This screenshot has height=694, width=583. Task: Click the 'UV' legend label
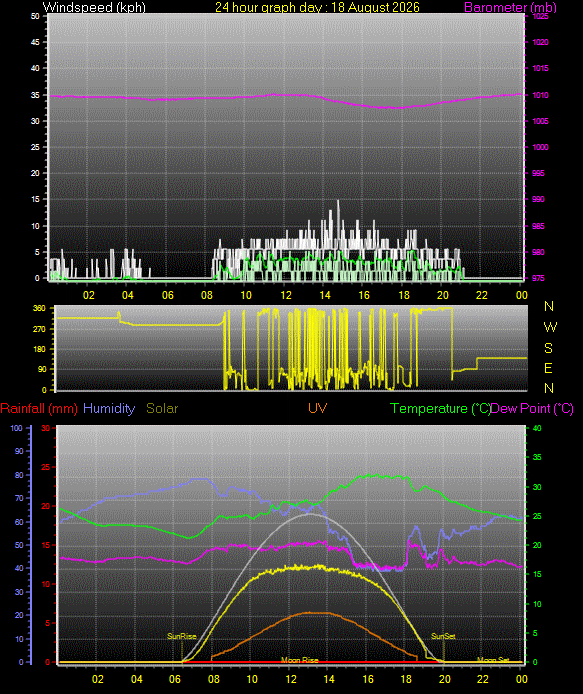pyautogui.click(x=317, y=408)
